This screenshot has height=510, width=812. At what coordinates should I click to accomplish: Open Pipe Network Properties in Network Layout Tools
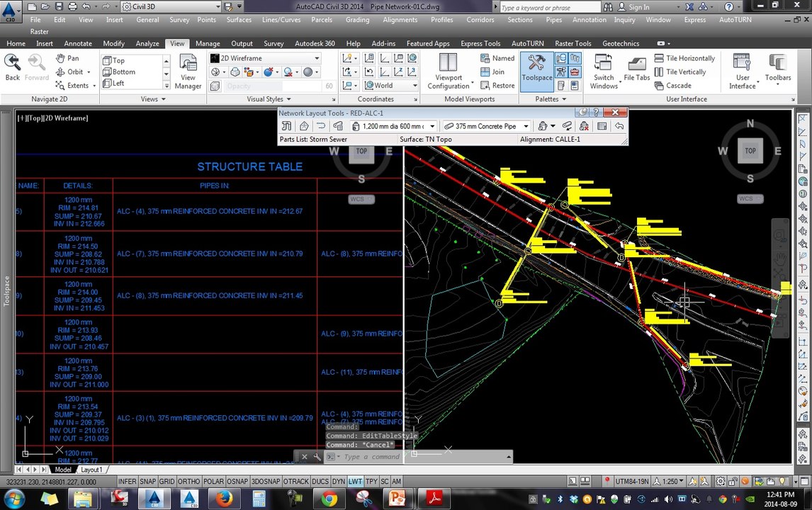click(x=286, y=126)
